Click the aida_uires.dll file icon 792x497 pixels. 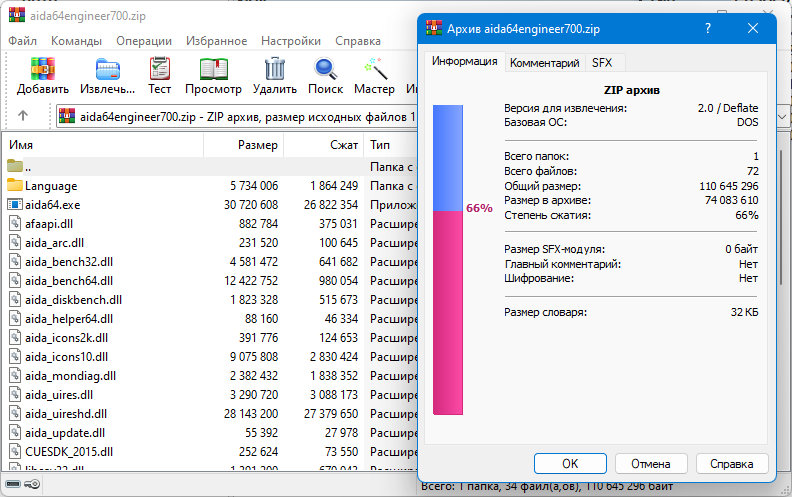pos(15,394)
